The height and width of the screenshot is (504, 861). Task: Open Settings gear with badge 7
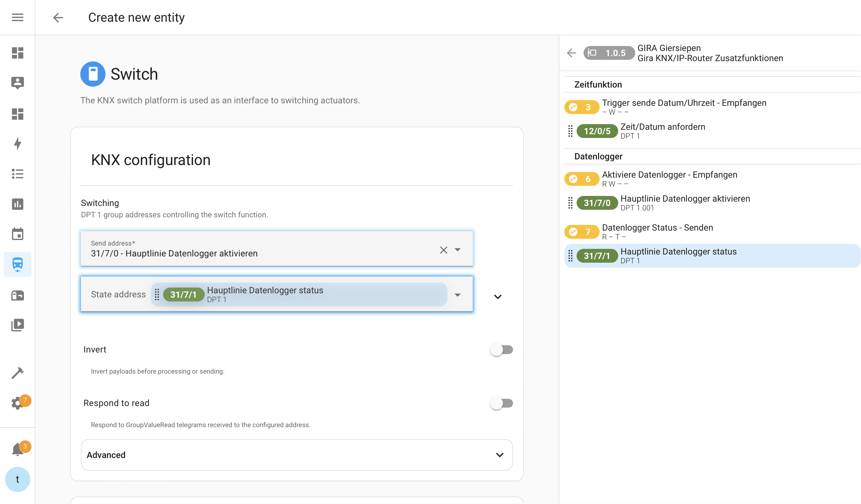click(17, 403)
